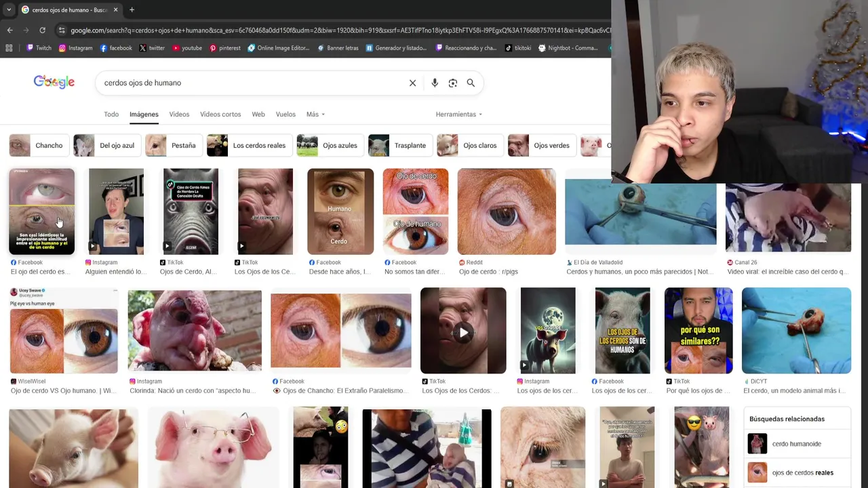Clear the search box with the X

coord(412,83)
